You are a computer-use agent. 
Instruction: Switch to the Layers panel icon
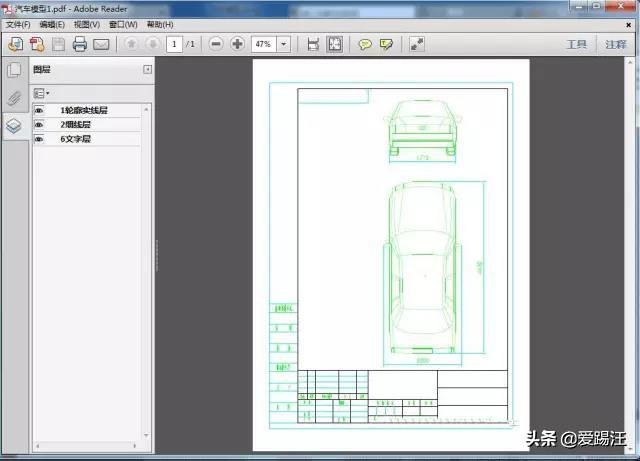(x=14, y=126)
